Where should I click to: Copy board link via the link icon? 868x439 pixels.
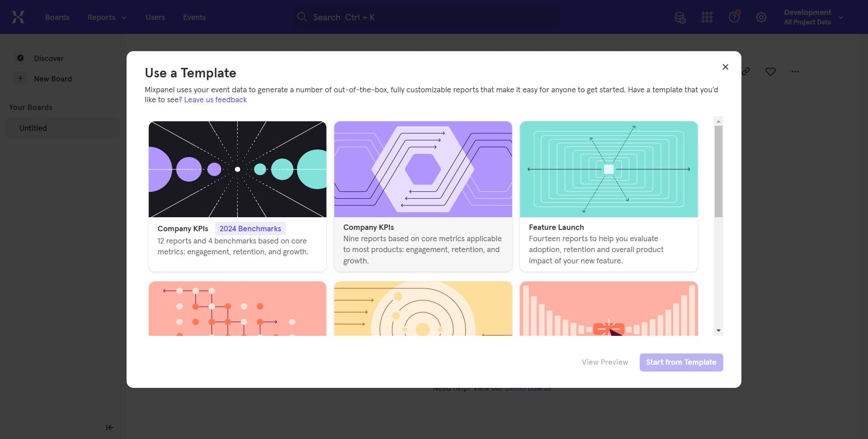click(x=746, y=71)
